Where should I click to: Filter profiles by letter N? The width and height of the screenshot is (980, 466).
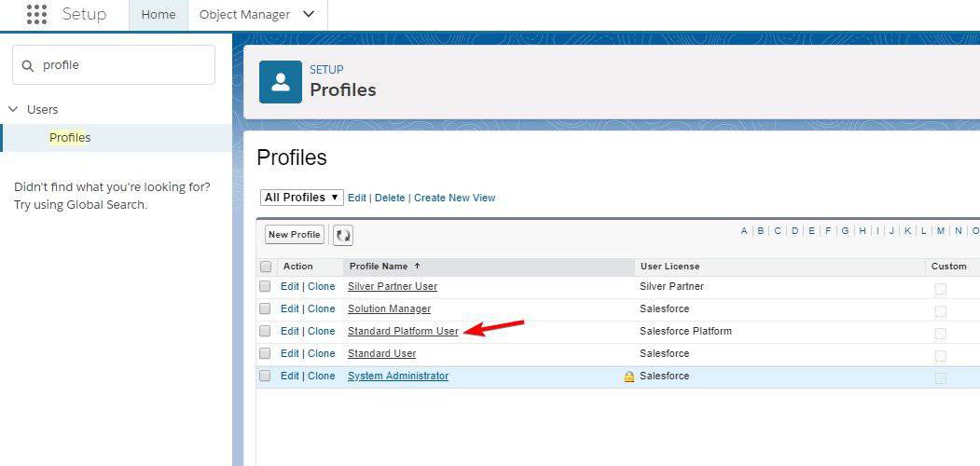point(959,231)
